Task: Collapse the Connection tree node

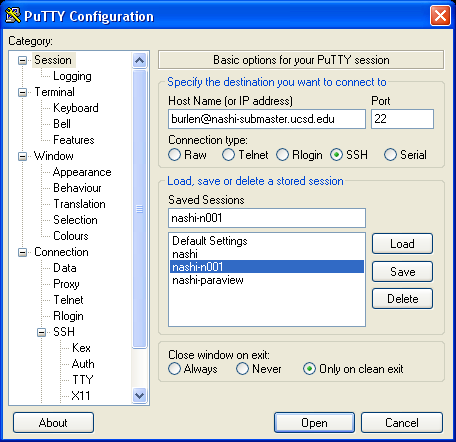Action: coord(22,252)
